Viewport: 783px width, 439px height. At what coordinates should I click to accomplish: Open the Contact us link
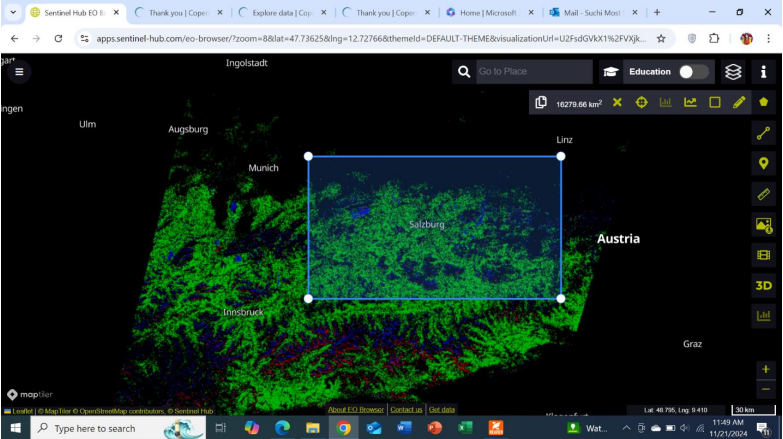[406, 410]
